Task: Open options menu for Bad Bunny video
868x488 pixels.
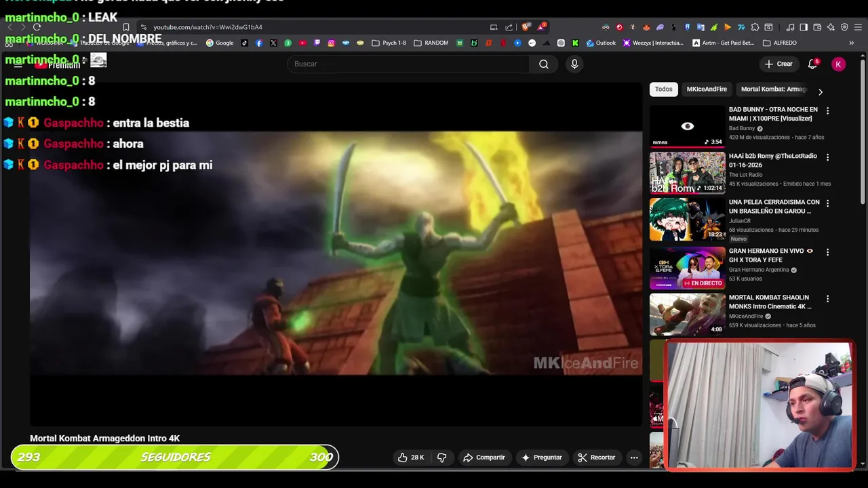Action: 827,110
